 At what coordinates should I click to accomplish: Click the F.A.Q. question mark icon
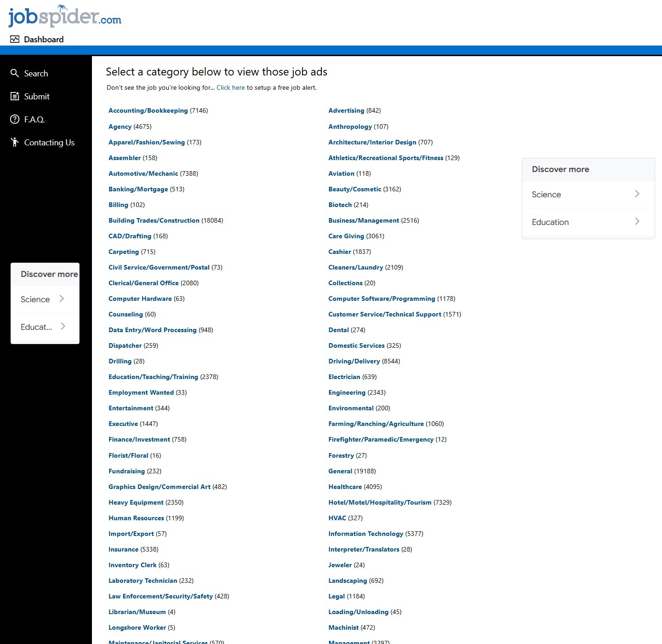(x=15, y=119)
